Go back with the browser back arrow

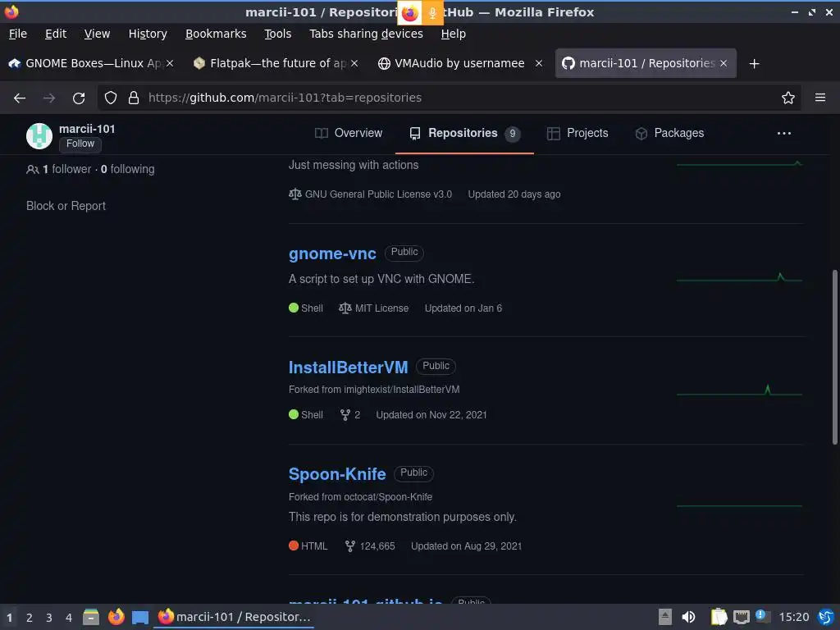coord(20,98)
